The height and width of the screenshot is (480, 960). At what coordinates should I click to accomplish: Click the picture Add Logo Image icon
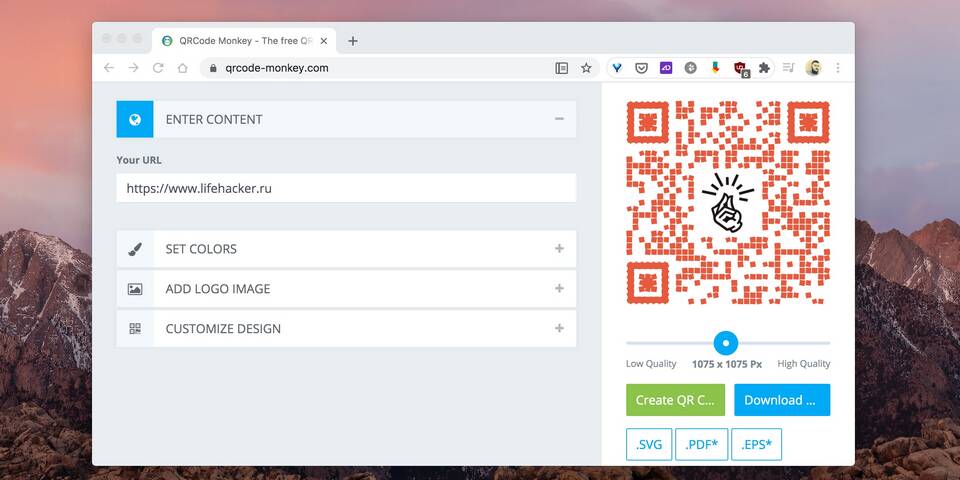135,289
